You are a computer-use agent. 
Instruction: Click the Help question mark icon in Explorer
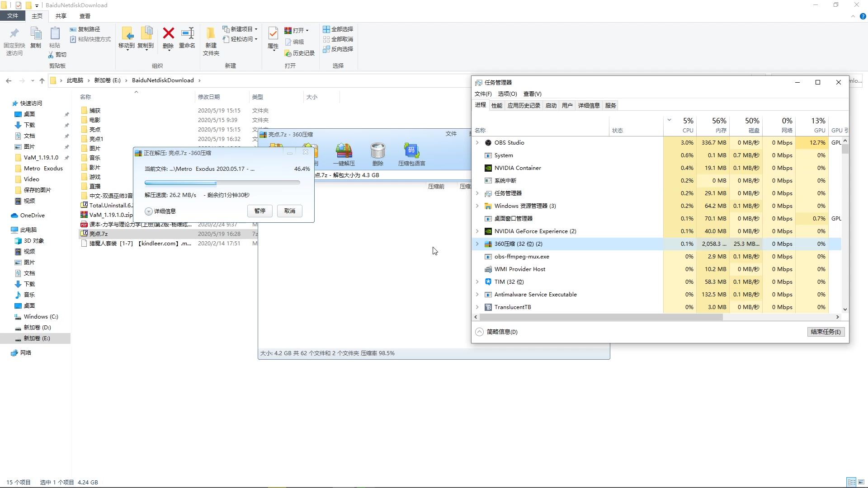pyautogui.click(x=863, y=16)
